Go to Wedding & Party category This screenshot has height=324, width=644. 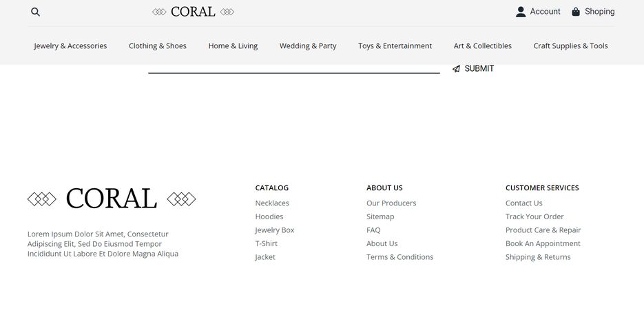(308, 46)
